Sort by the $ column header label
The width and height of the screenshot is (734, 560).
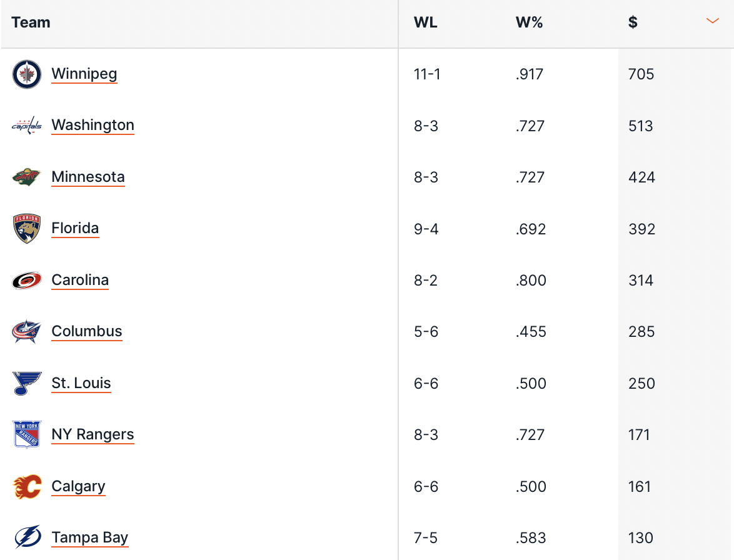click(633, 22)
